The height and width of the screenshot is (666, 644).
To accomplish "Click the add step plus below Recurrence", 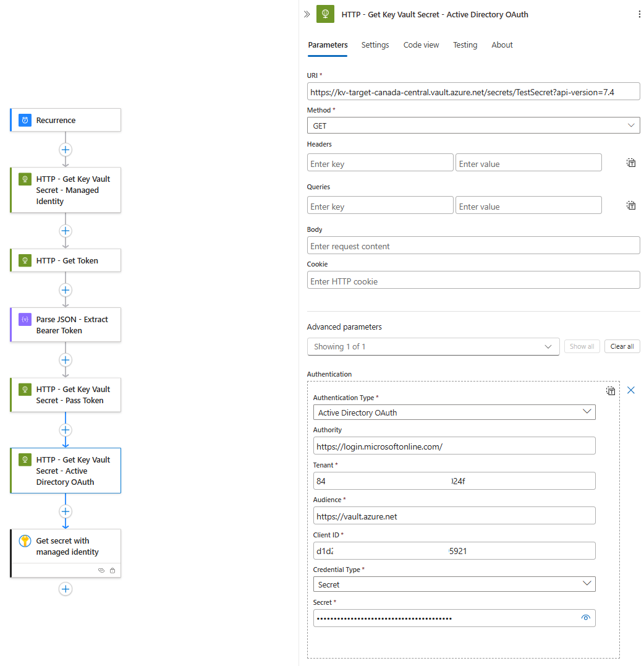I will click(x=66, y=150).
